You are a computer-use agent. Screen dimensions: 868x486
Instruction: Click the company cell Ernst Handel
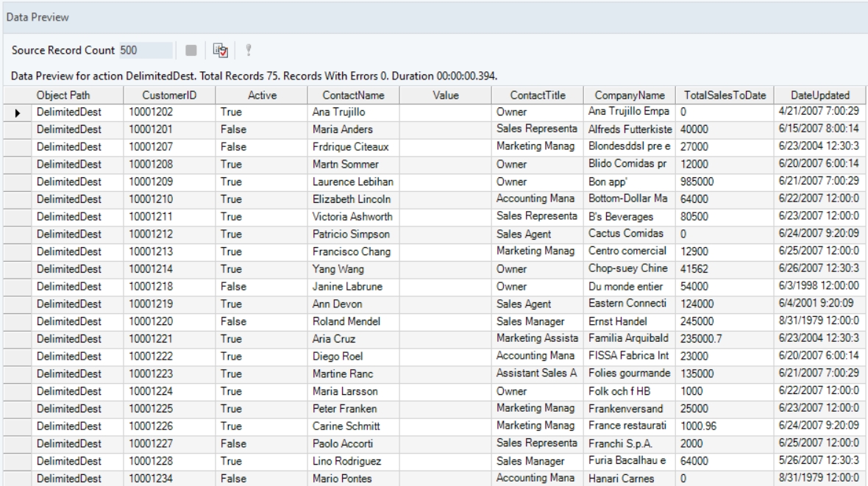pyautogui.click(x=630, y=321)
